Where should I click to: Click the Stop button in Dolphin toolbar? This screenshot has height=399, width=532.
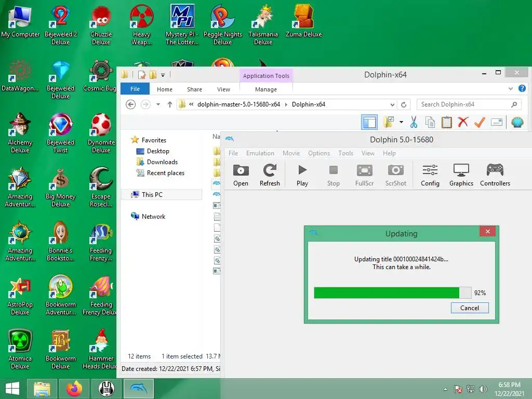click(x=333, y=175)
